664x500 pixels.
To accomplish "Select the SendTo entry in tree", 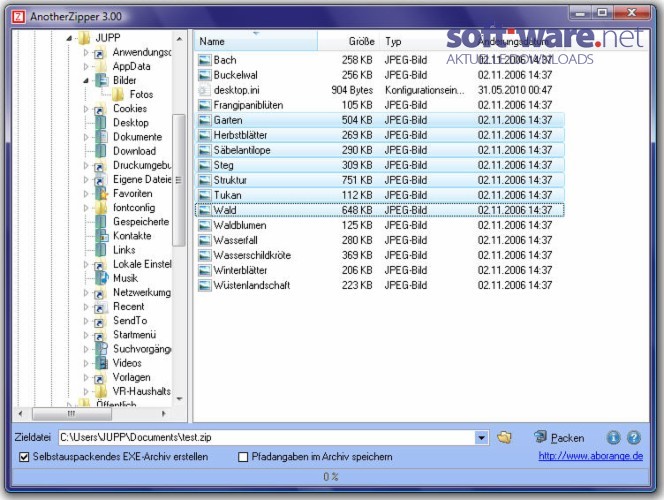I will [x=130, y=320].
